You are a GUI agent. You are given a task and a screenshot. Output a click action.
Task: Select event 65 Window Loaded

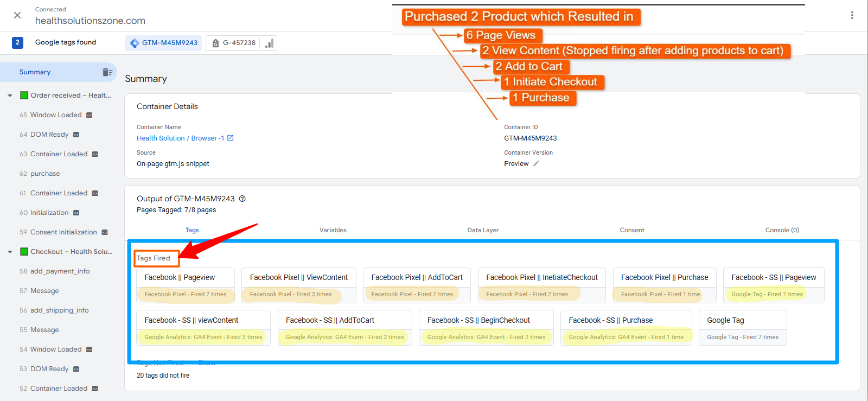[50, 115]
